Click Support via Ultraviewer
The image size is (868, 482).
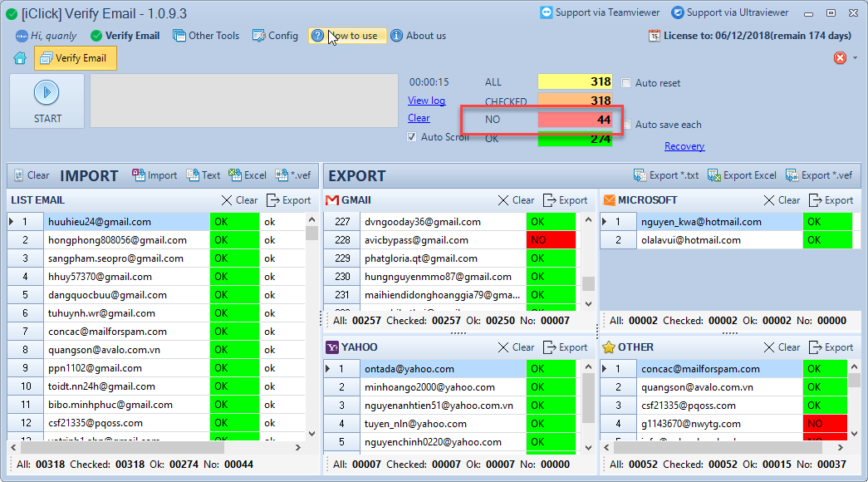tap(729, 12)
